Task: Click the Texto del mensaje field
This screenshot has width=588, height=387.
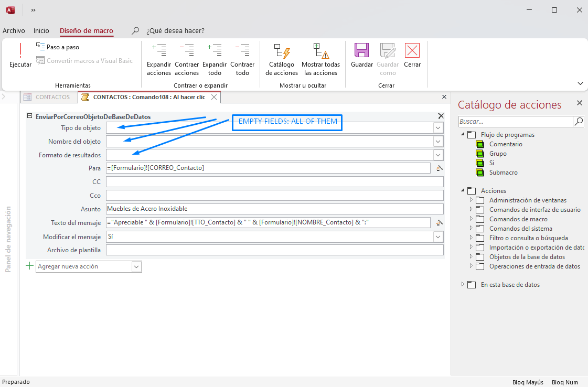Action: [x=268, y=222]
